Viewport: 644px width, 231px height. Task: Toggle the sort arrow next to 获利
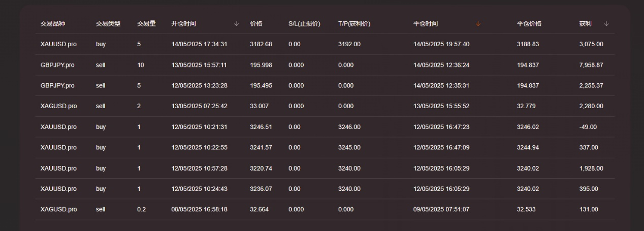tap(606, 24)
